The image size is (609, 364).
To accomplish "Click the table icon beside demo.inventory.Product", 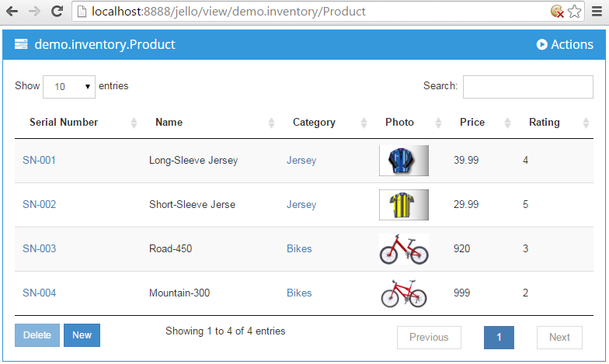I will 21,44.
